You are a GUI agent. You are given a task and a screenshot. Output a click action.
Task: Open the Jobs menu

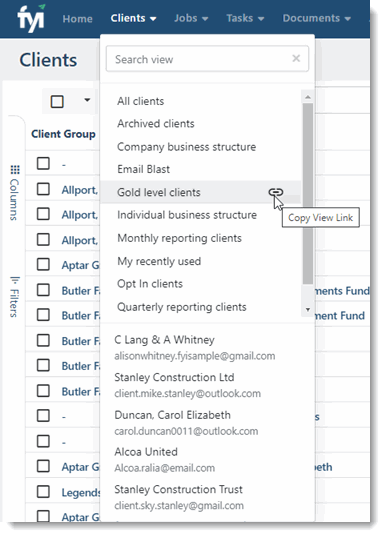pos(191,18)
